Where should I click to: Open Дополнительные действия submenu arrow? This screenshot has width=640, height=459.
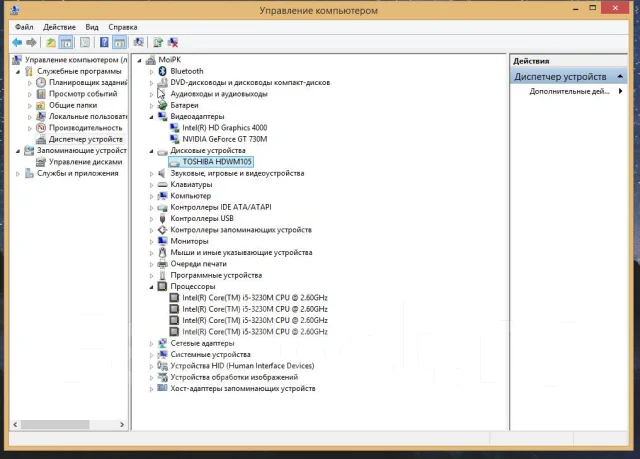coord(620,91)
